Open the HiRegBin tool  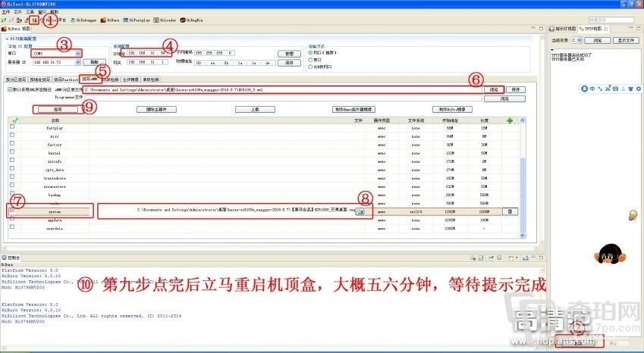point(191,20)
